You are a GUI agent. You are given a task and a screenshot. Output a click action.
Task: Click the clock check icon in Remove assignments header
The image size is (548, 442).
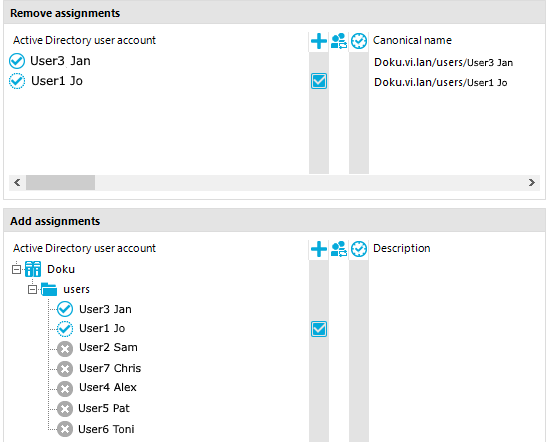[x=359, y=41]
